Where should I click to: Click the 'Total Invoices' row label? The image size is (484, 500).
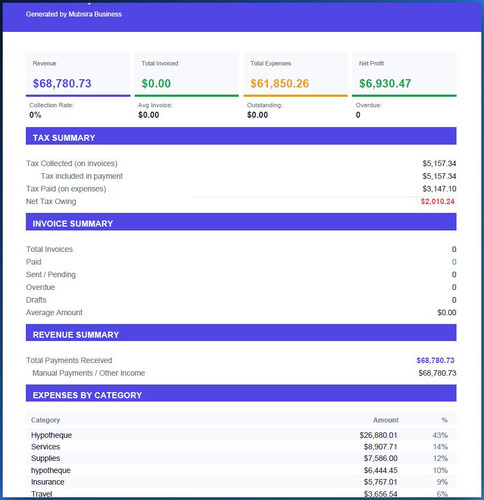49,249
